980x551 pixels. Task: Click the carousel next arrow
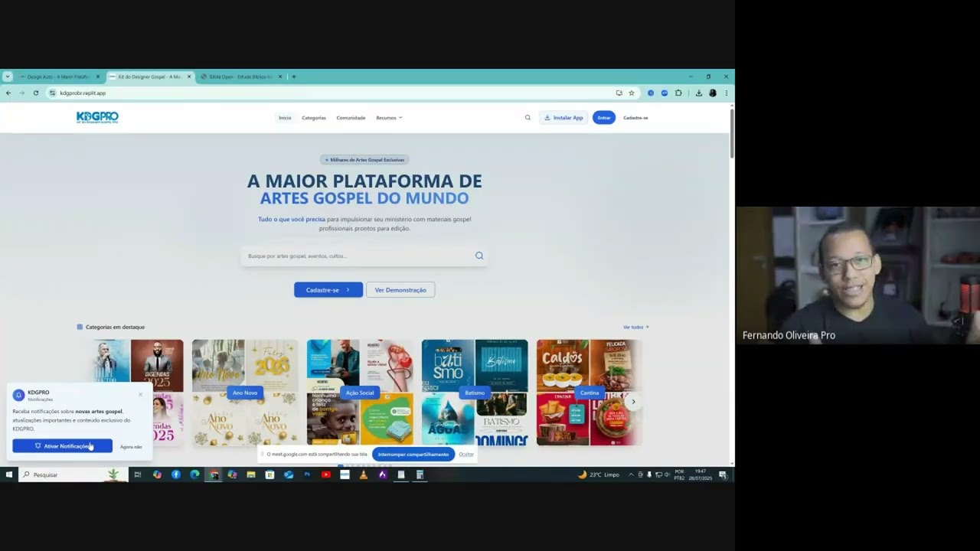[632, 401]
